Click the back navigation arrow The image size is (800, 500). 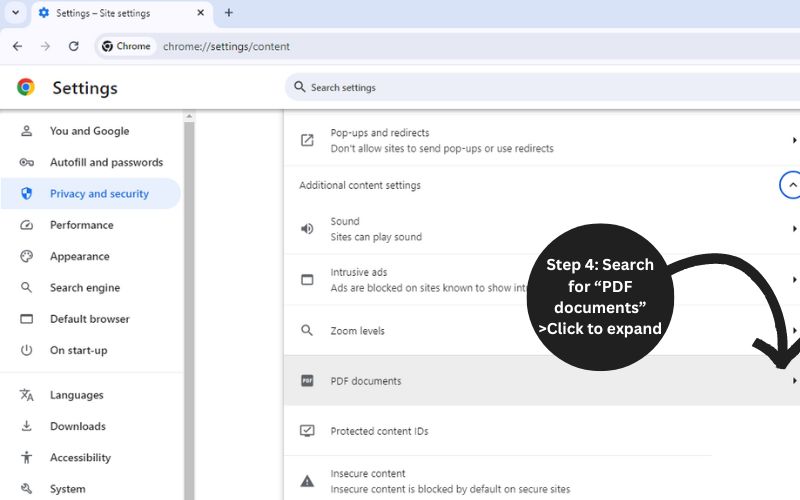point(17,46)
